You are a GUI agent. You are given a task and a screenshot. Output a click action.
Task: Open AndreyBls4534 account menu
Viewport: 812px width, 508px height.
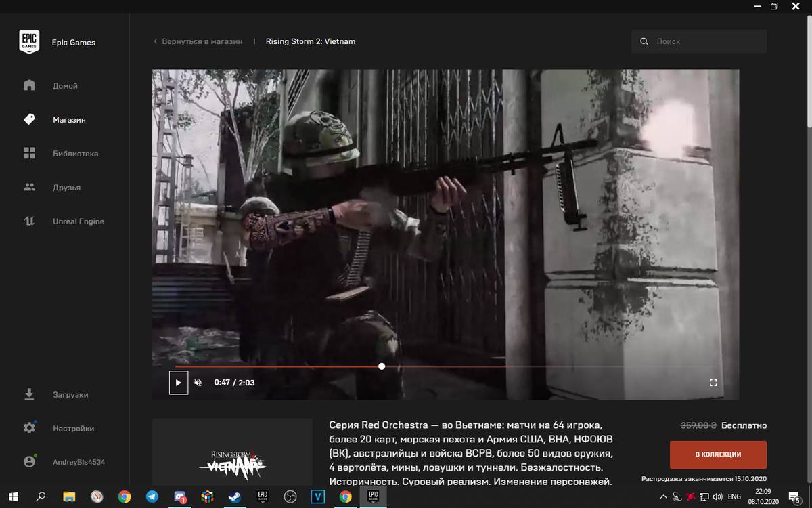point(64,462)
